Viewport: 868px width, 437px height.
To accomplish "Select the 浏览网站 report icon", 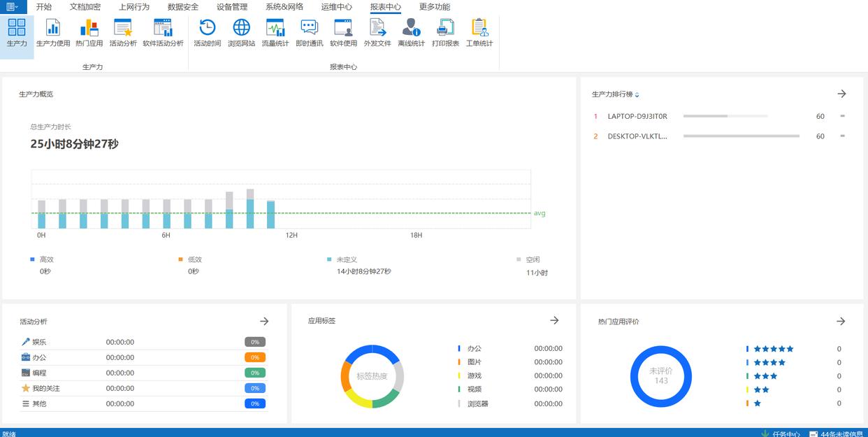I will [241, 33].
